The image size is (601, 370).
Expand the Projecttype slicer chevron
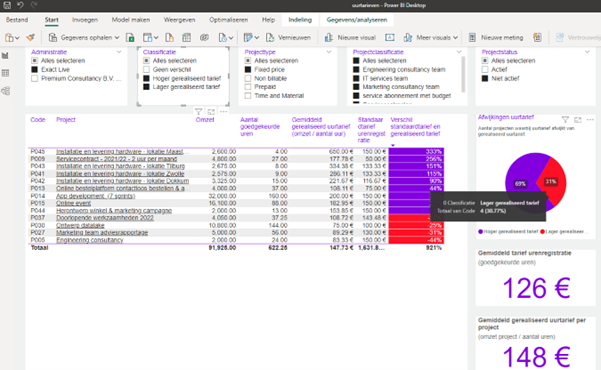point(329,52)
